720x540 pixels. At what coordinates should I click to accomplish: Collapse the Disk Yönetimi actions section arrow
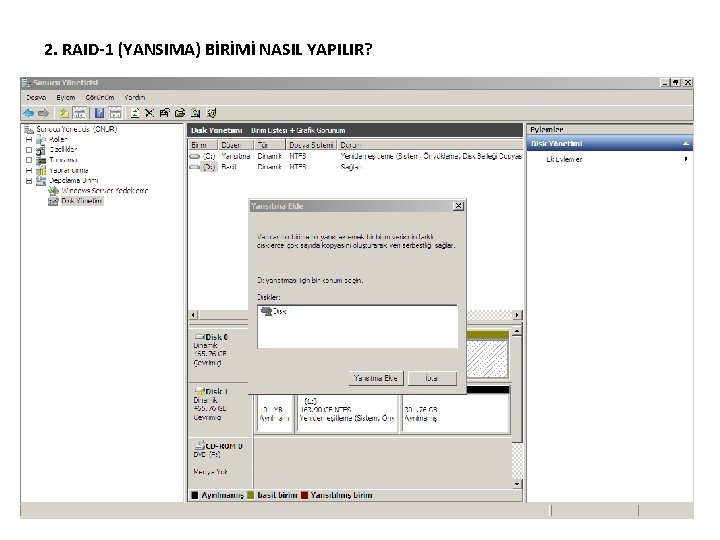point(686,144)
